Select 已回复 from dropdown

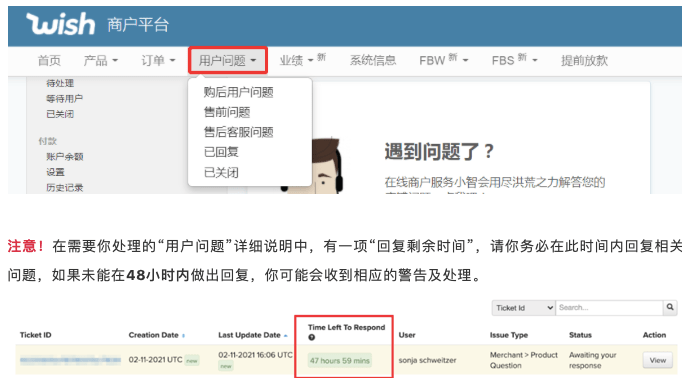[x=221, y=152]
